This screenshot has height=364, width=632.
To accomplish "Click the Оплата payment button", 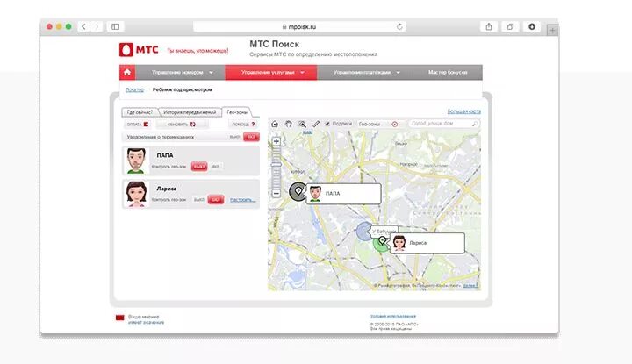I will pyautogui.click(x=138, y=124).
